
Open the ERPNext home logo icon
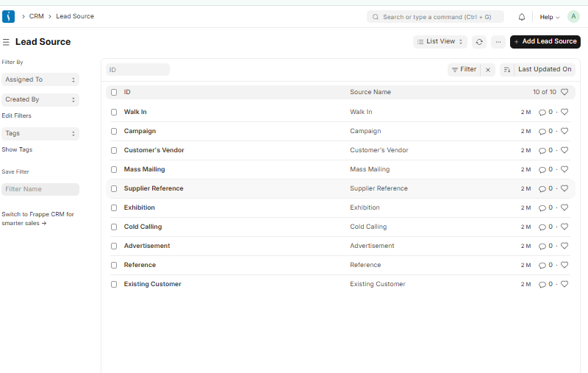click(x=8, y=16)
